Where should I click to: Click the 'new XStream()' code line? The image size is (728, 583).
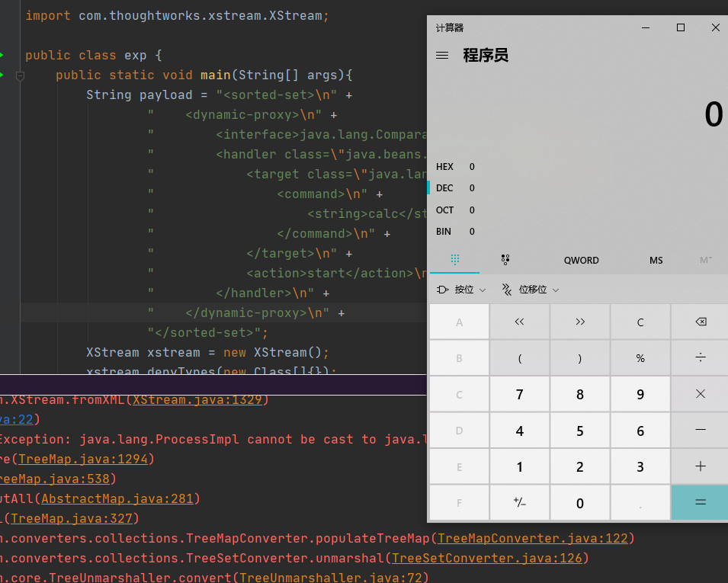pos(207,352)
